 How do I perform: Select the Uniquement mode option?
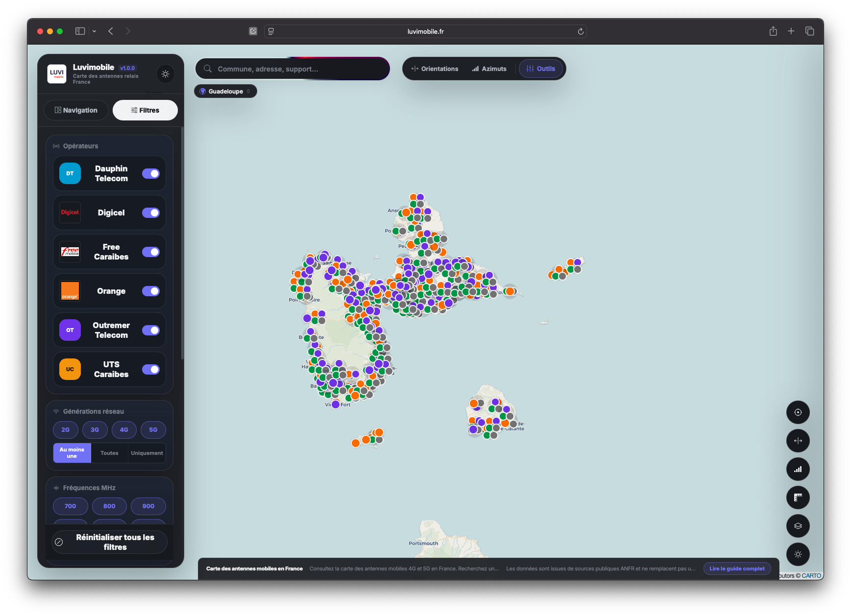pos(147,453)
